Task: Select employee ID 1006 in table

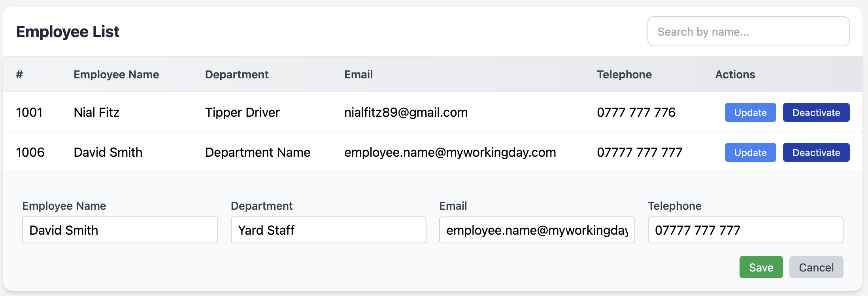Action: coord(30,153)
